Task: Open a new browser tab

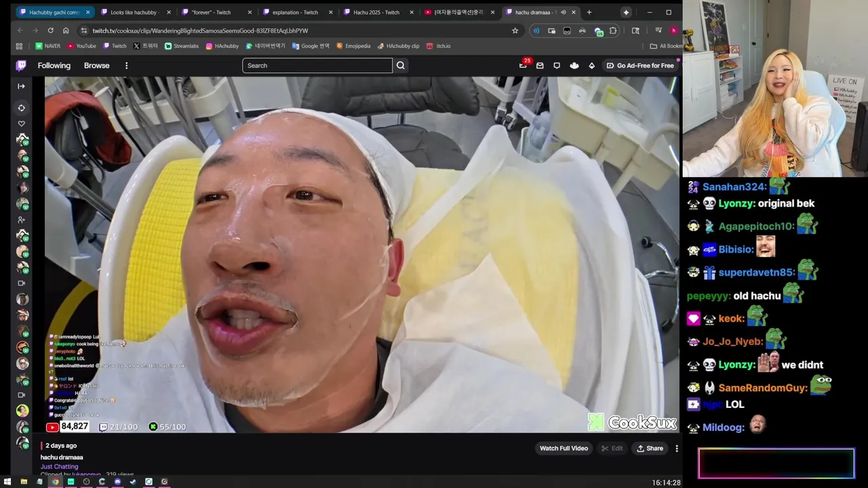Action: (589, 12)
